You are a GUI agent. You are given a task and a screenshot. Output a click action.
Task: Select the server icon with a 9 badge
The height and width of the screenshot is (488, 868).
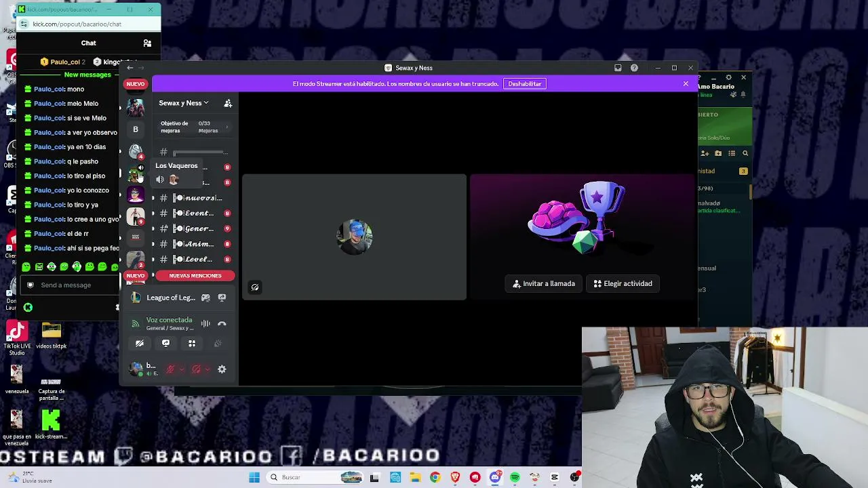point(136,216)
